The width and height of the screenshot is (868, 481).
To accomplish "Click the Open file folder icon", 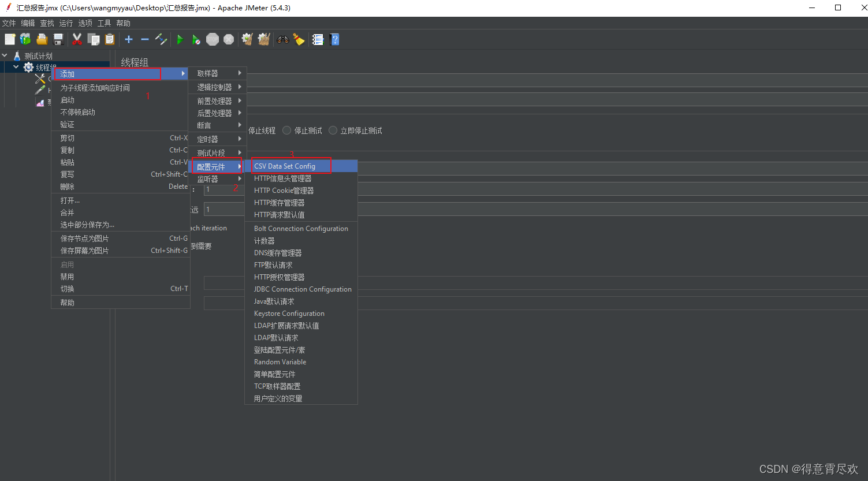I will click(42, 39).
